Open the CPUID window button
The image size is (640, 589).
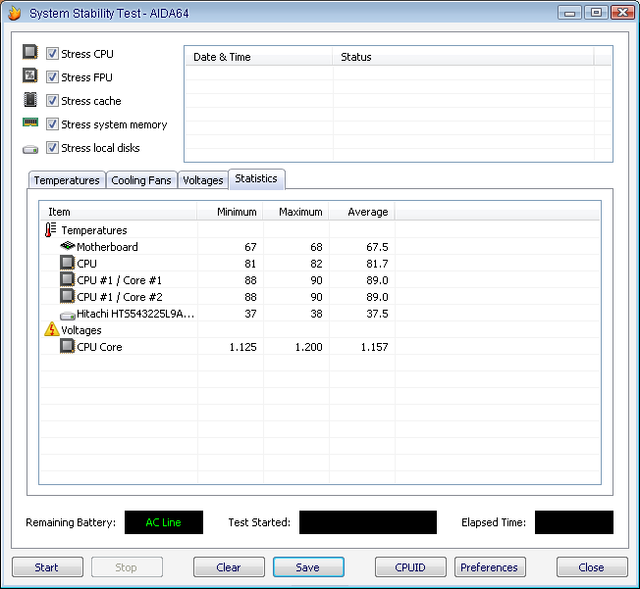point(410,567)
